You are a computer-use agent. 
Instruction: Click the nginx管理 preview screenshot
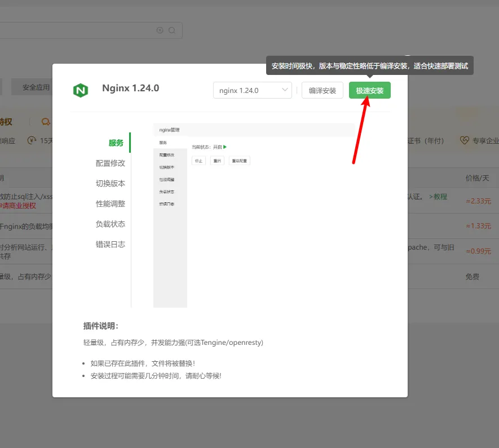click(254, 215)
